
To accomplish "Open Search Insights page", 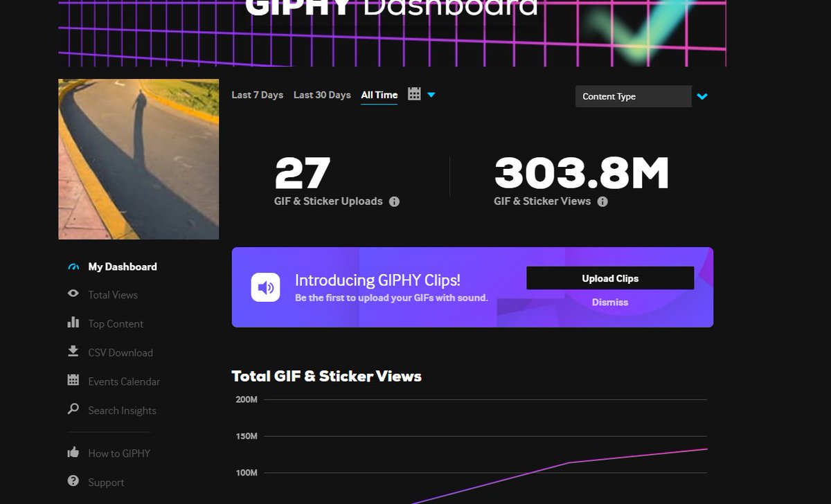I will (122, 411).
